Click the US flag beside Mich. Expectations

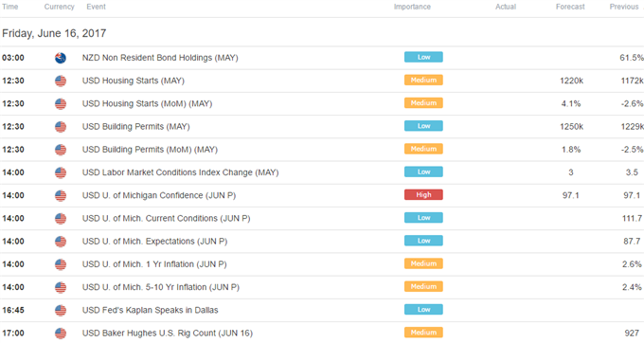tap(61, 242)
